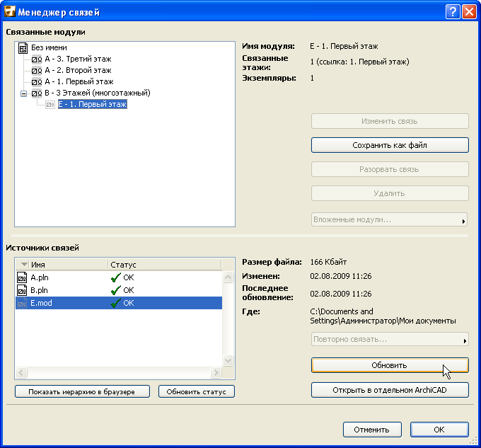This screenshot has height=448, width=481.
Task: Select tree item В - 3 Этажей (многоэтажный)
Action: 98,93
